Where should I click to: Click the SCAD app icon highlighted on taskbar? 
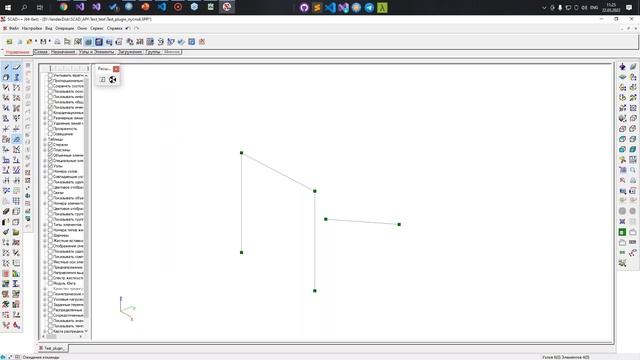coord(227,7)
